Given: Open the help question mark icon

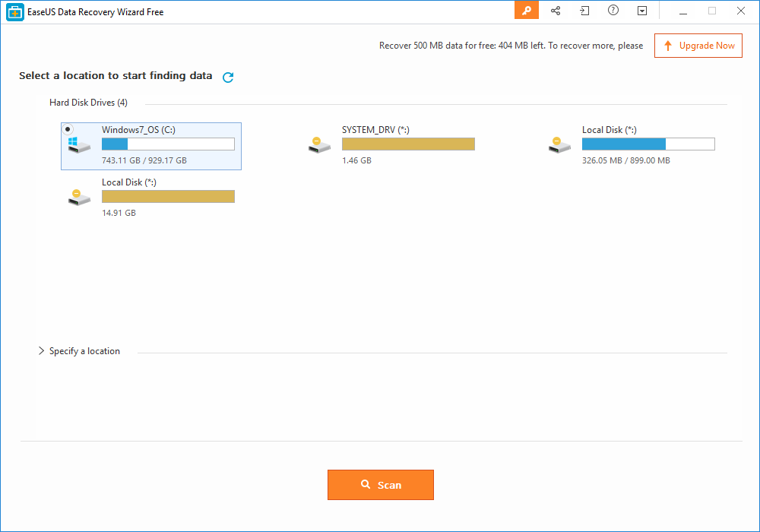Looking at the screenshot, I should (x=613, y=11).
